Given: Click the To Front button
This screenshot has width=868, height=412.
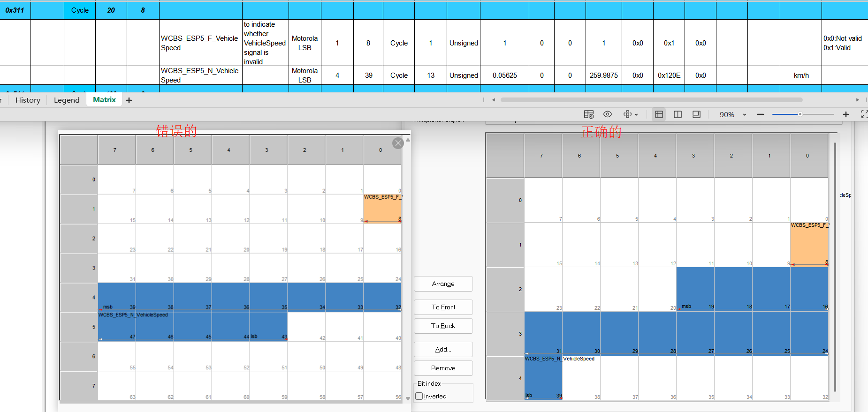Looking at the screenshot, I should [x=443, y=307].
